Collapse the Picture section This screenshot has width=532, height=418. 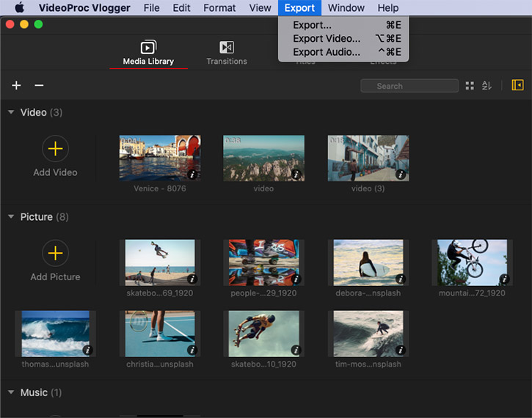pos(11,217)
